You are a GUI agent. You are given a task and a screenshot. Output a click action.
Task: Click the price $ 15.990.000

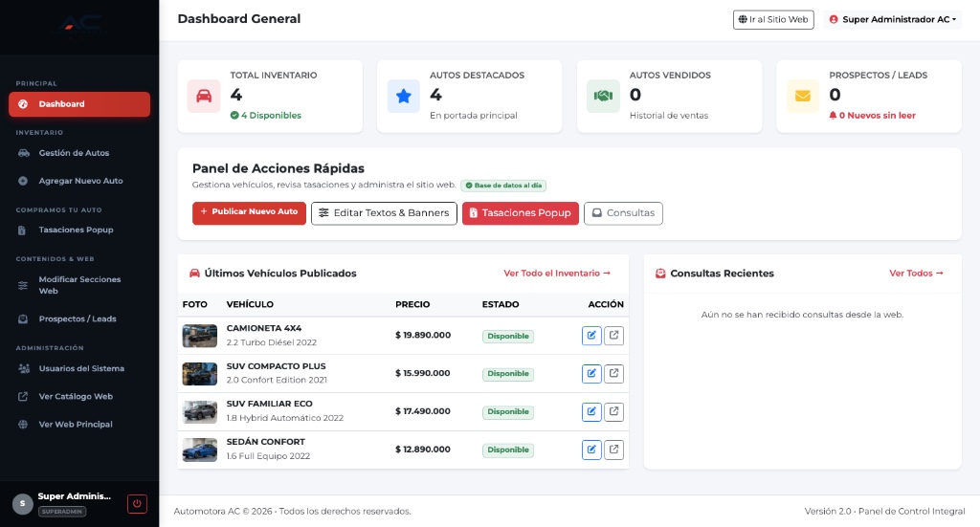coord(422,373)
